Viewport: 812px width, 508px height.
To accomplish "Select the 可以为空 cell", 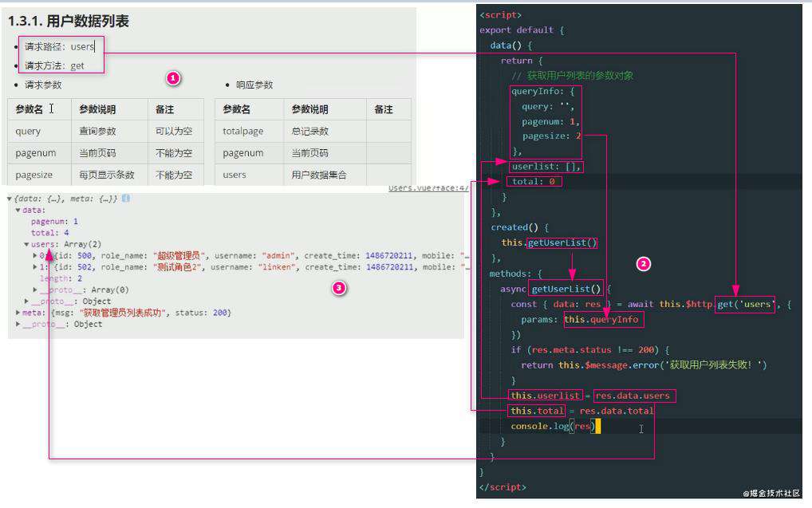I will (175, 132).
